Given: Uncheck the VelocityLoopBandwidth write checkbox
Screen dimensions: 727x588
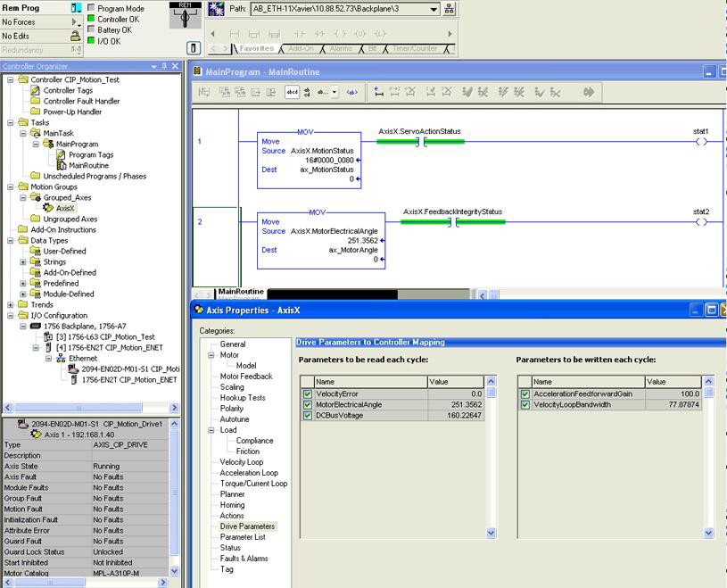Looking at the screenshot, I should (525, 404).
